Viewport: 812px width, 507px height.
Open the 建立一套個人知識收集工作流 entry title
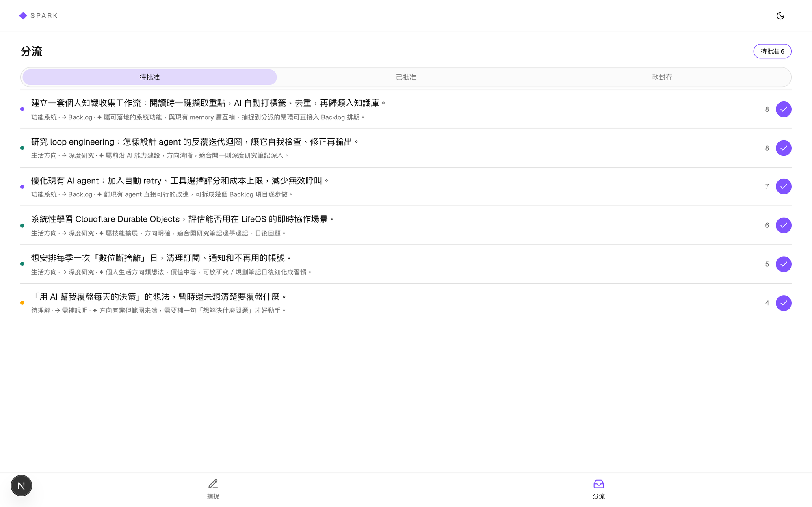(x=209, y=103)
